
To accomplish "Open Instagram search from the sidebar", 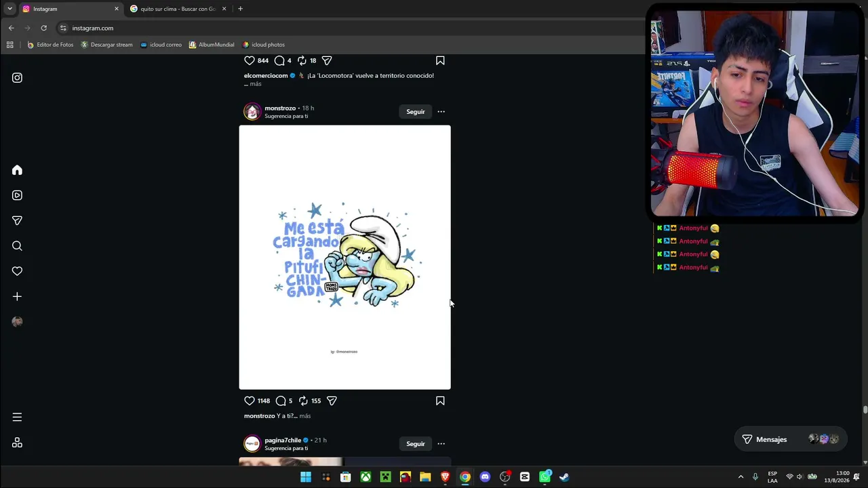I will [x=17, y=246].
